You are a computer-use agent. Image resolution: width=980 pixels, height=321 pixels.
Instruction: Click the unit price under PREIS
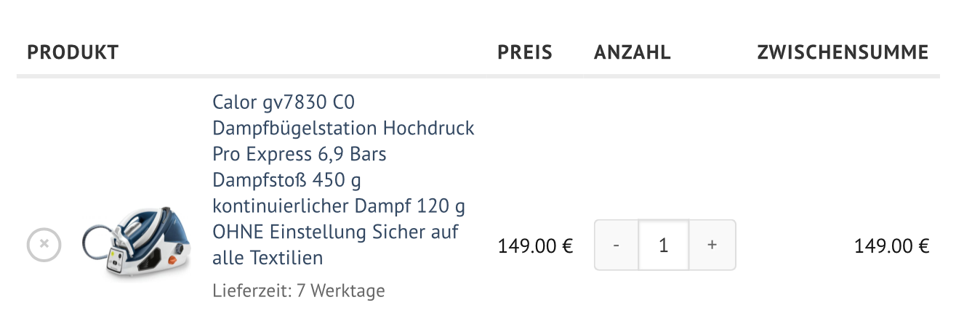click(535, 246)
